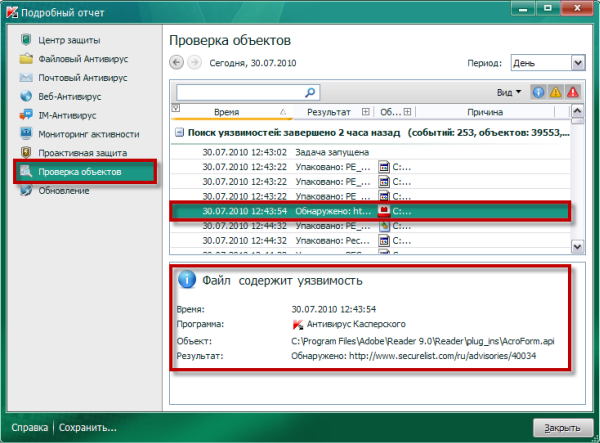Viewport: 600px width, 443px height.
Task: Select the Обнаружено row at 12:43:54
Action: pos(370,211)
